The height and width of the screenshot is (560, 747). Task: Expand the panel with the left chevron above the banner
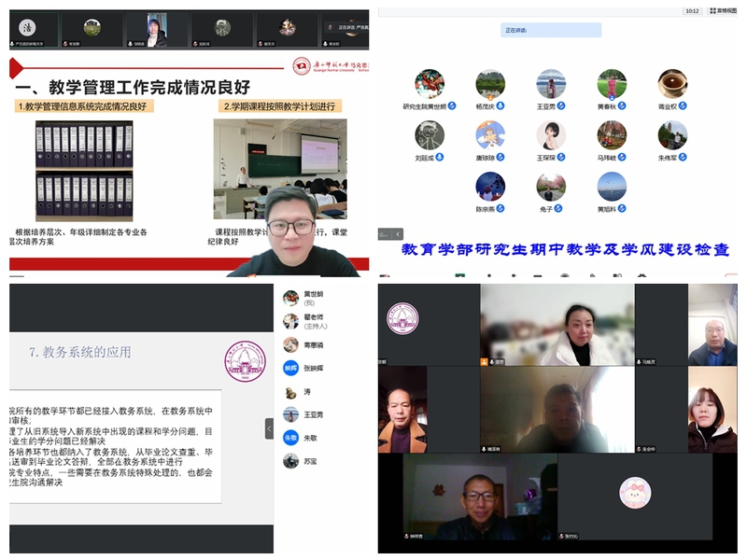click(x=398, y=234)
